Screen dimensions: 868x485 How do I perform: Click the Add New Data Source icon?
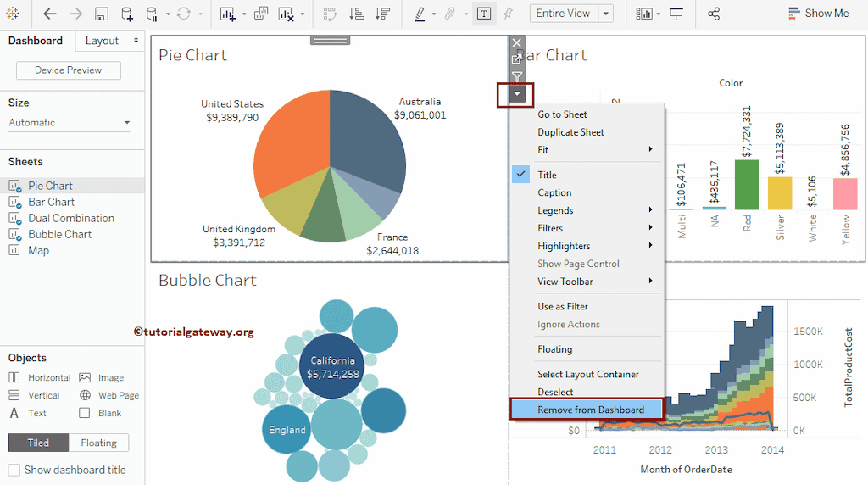(x=126, y=14)
